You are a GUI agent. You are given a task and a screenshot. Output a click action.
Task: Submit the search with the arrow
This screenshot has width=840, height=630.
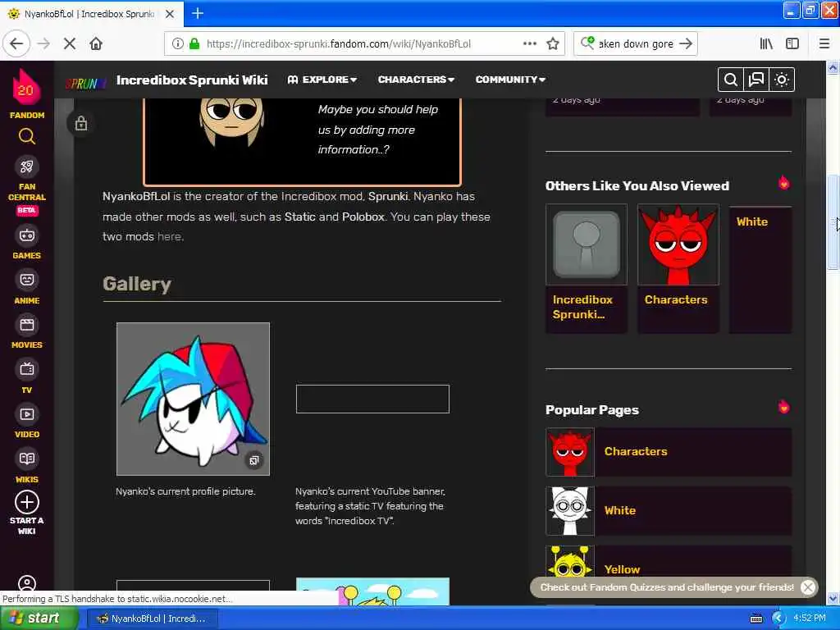click(x=686, y=43)
